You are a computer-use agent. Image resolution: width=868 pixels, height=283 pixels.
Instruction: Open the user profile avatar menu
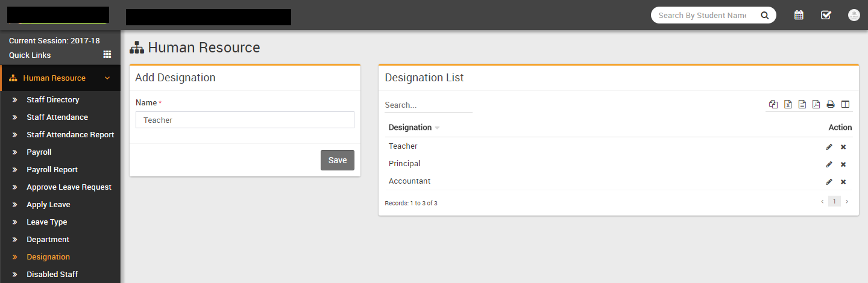tap(854, 15)
